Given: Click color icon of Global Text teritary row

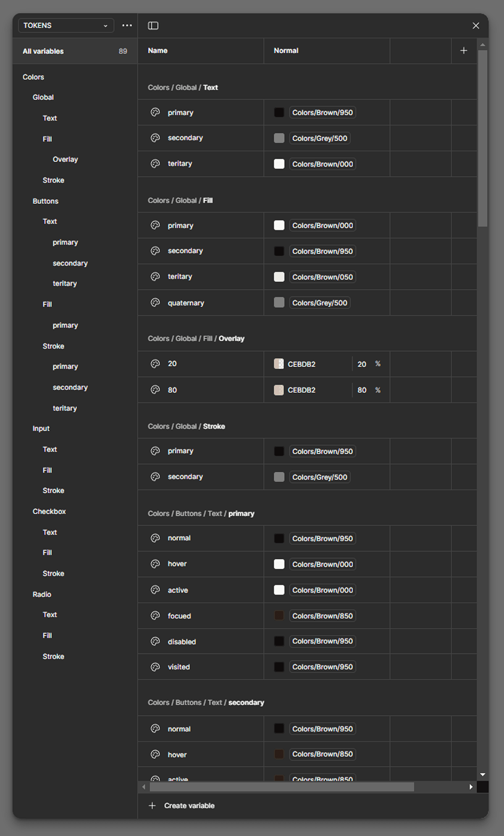Looking at the screenshot, I should click(155, 164).
